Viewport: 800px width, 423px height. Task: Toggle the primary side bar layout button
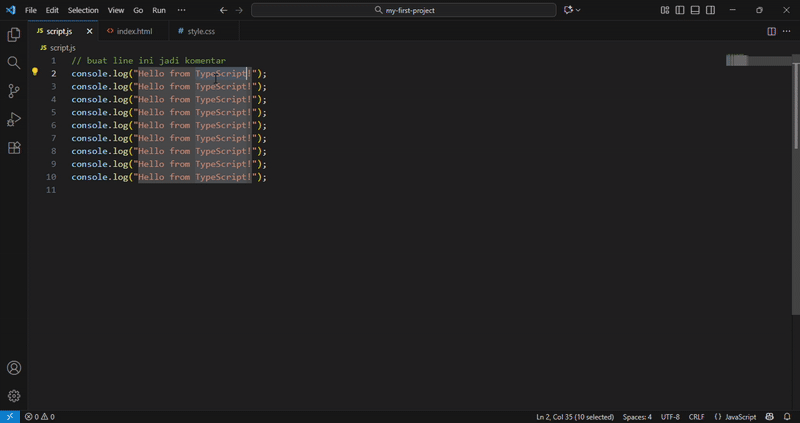(x=680, y=10)
